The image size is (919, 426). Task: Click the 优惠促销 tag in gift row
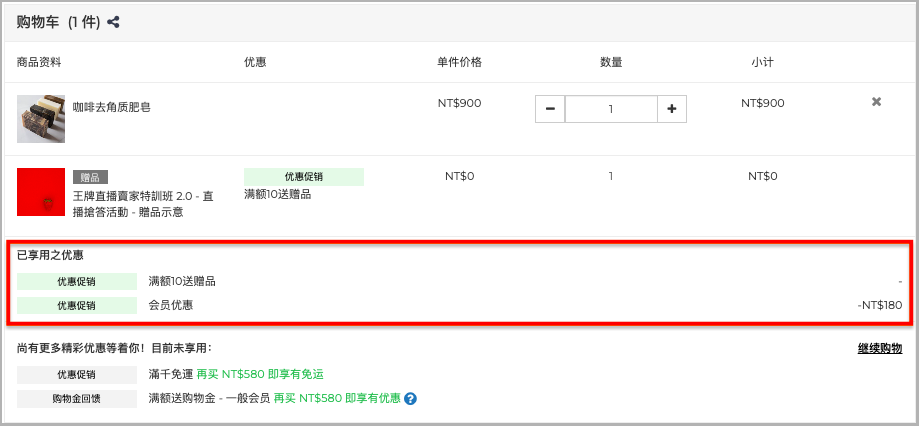304,177
